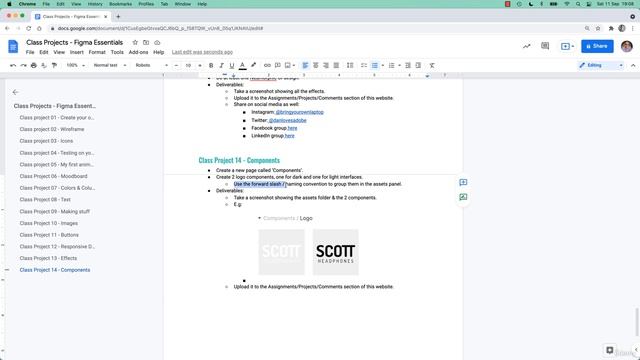The width and height of the screenshot is (640, 360).
Task: Toggle bulleted list
Action: click(374, 65)
